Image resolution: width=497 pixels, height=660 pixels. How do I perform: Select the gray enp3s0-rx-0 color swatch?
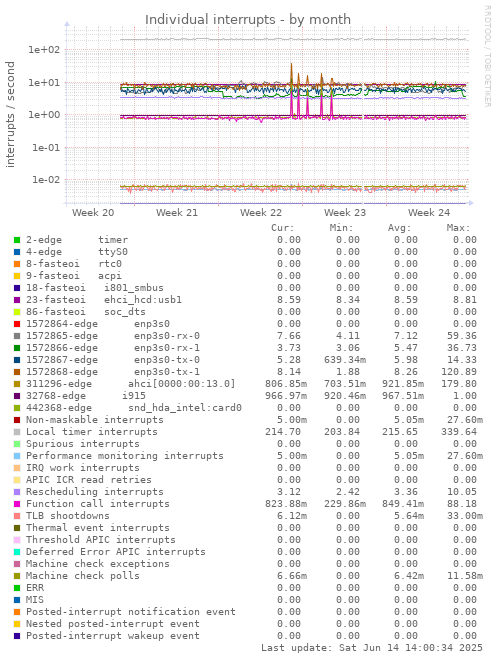pos(17,336)
